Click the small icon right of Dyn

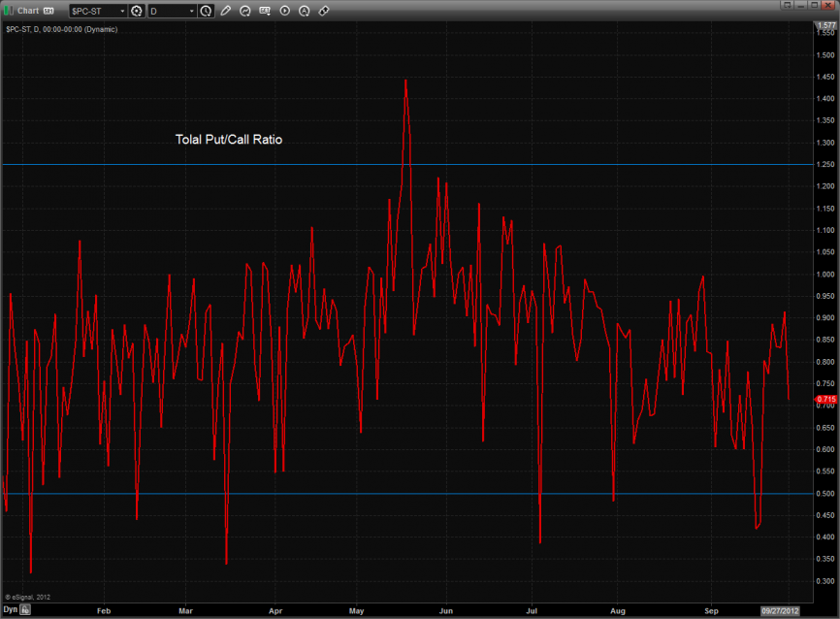[26, 609]
